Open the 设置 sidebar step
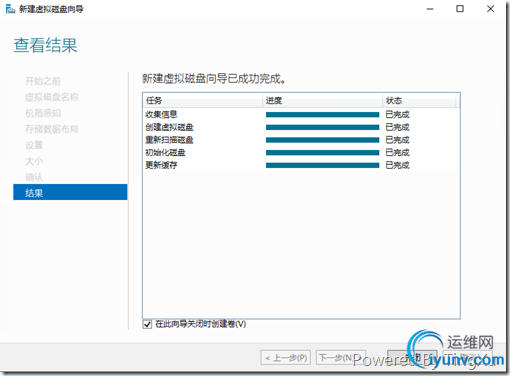 coord(34,145)
